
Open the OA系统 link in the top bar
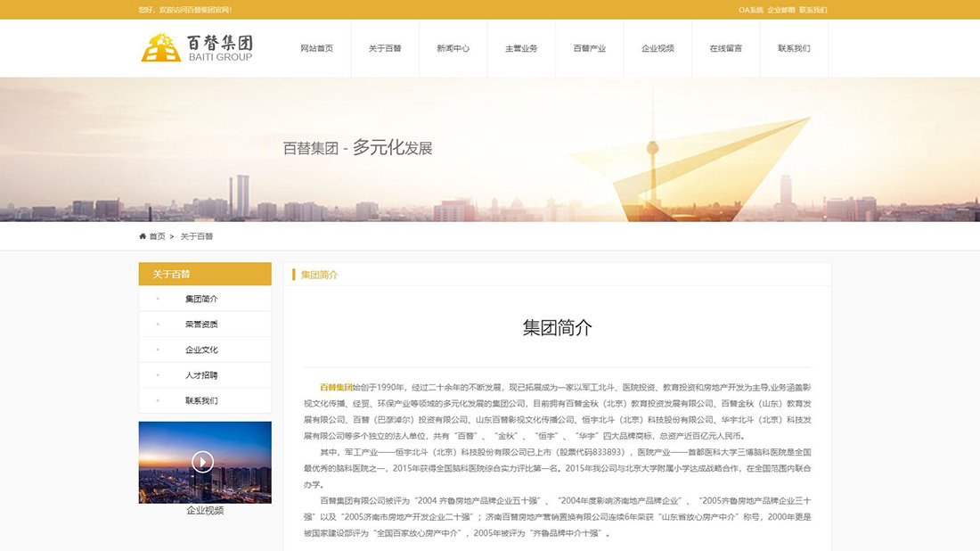(747, 10)
